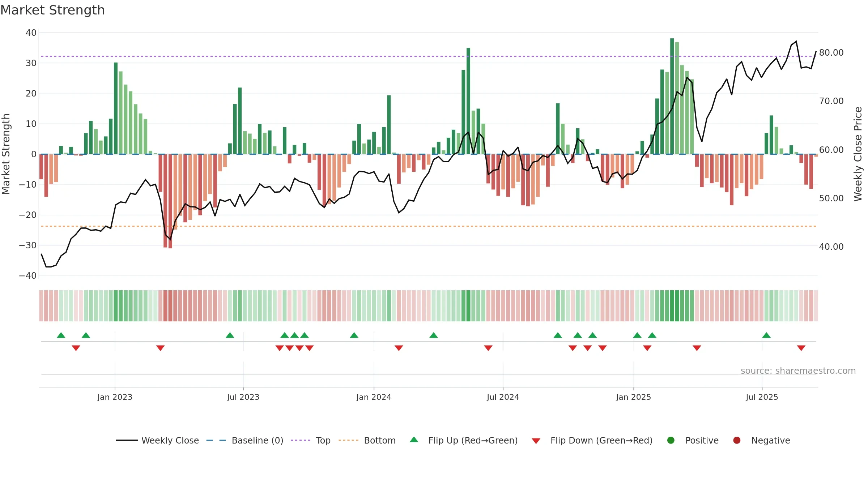Toggle the Positive legend entry
The image size is (868, 488).
[x=693, y=440]
